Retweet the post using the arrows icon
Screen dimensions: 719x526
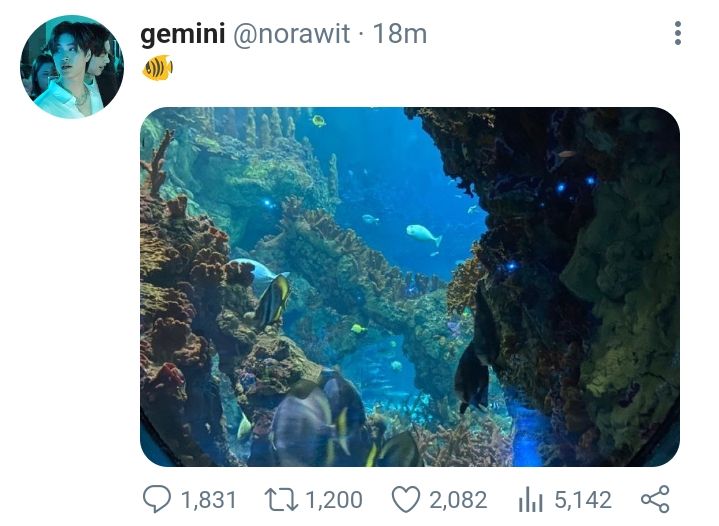[x=282, y=499]
